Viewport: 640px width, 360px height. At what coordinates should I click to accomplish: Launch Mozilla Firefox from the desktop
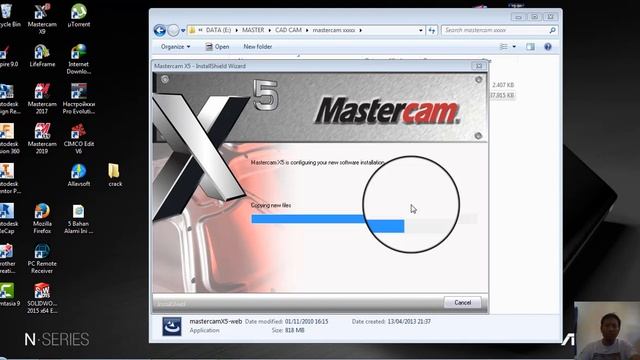pyautogui.click(x=42, y=218)
